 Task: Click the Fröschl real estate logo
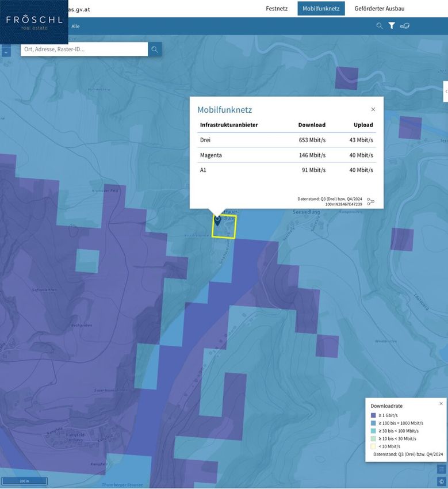click(x=34, y=22)
